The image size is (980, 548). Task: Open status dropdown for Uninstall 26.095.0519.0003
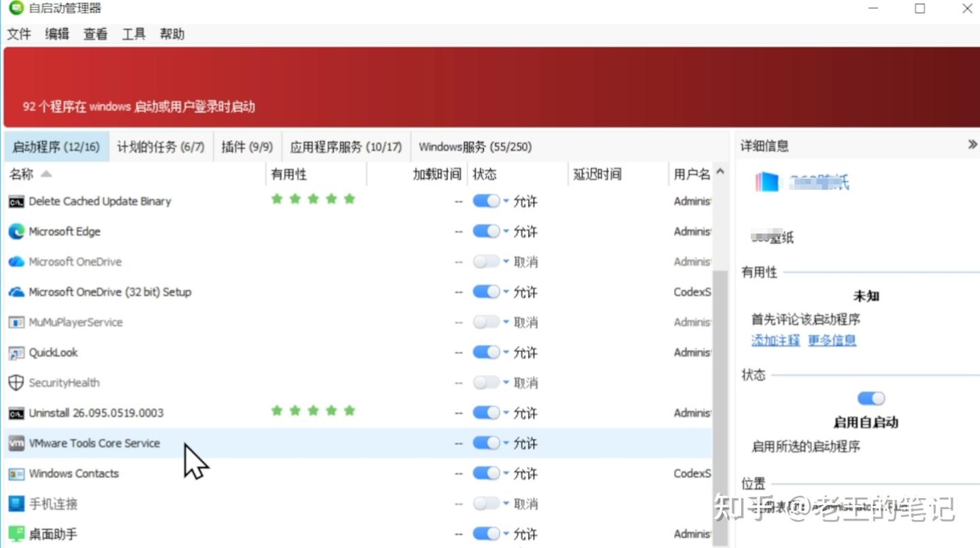(x=506, y=413)
